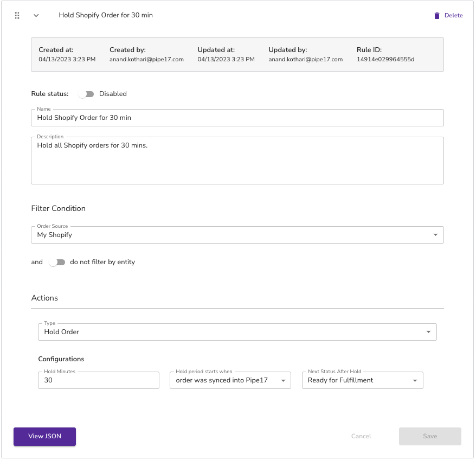
Task: Open the Next Status After Hold dropdown
Action: tap(363, 380)
